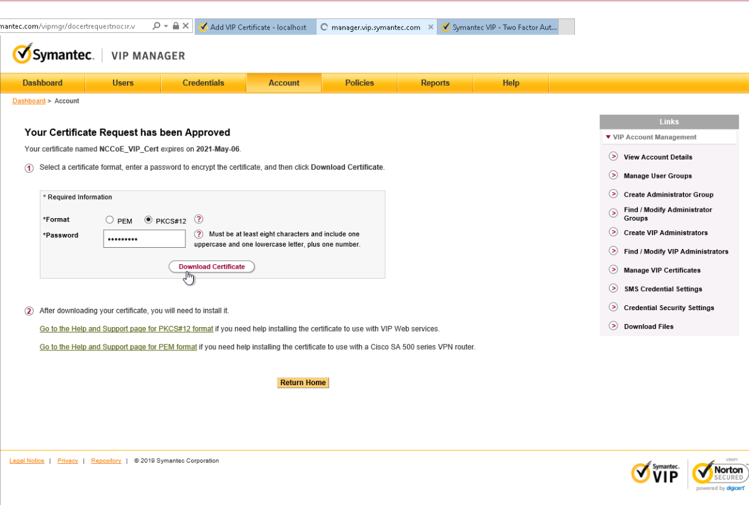Switch to Symantec VIP - Two Factor tab
Image resolution: width=749 pixels, height=505 pixels.
[498, 27]
